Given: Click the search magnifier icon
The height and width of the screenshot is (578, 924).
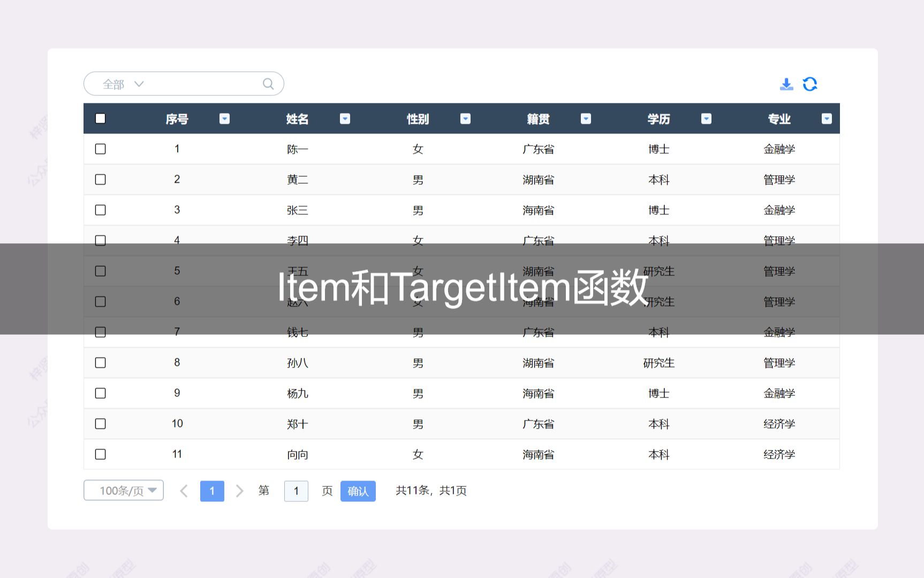Looking at the screenshot, I should [x=268, y=84].
